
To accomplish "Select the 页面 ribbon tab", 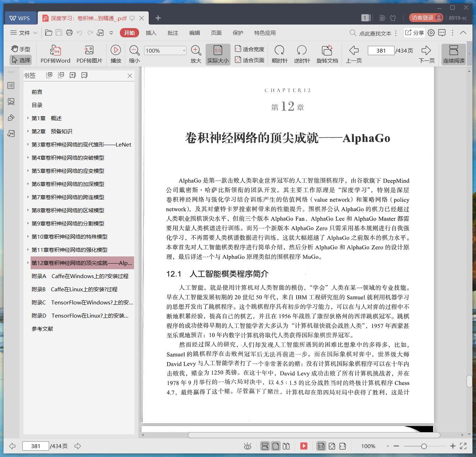I will pyautogui.click(x=216, y=33).
